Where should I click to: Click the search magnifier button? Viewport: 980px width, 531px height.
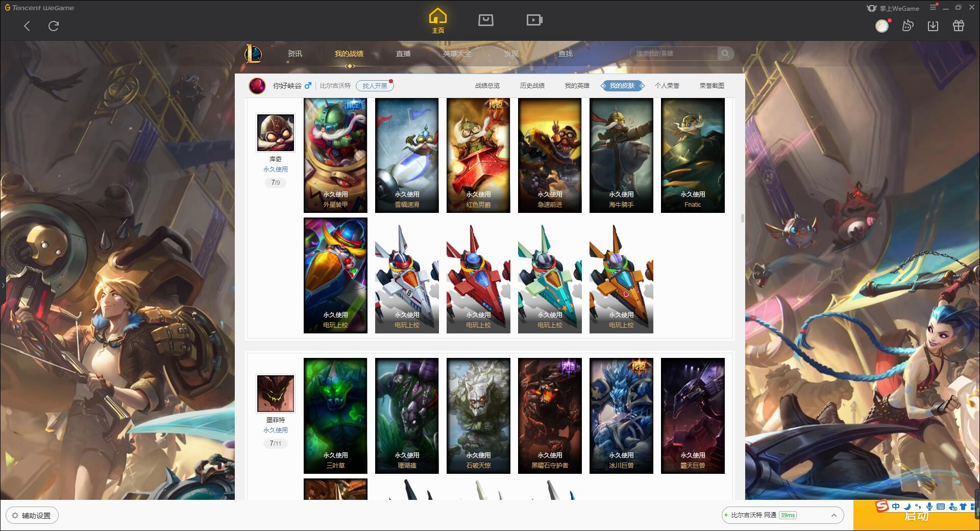pyautogui.click(x=725, y=54)
